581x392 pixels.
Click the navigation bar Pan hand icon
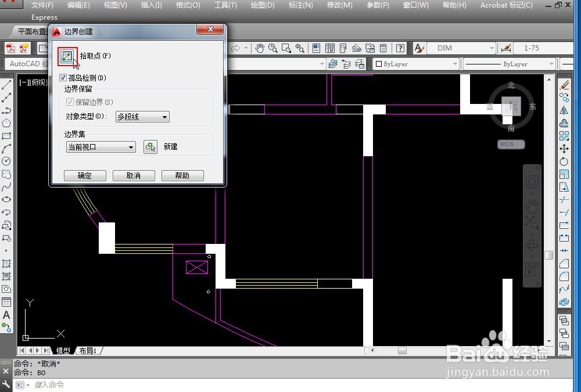pyautogui.click(x=532, y=206)
